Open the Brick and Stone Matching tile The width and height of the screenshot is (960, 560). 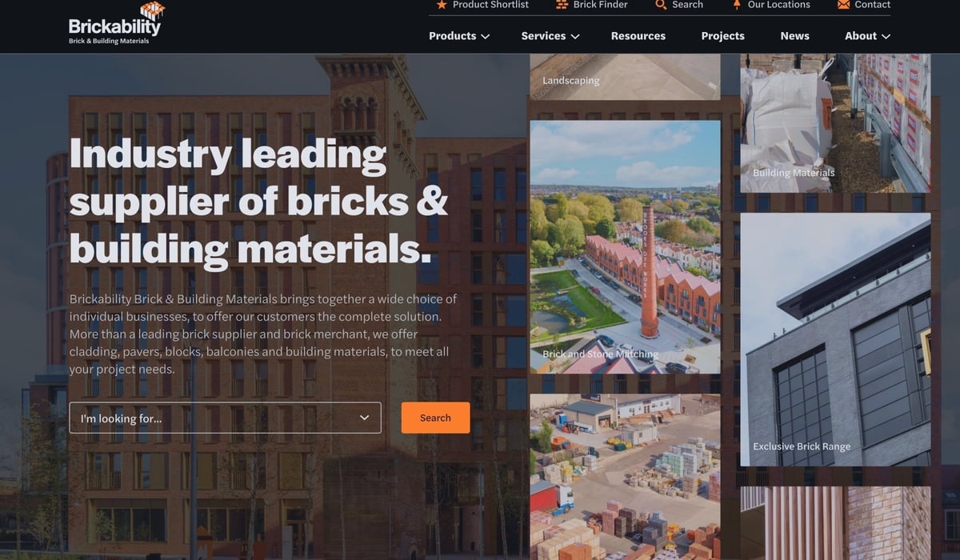tap(625, 247)
